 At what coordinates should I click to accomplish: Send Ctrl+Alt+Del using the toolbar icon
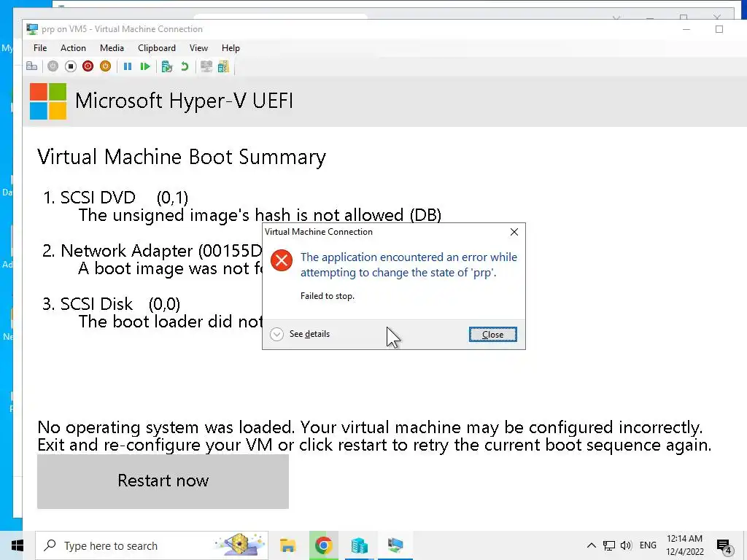point(31,66)
